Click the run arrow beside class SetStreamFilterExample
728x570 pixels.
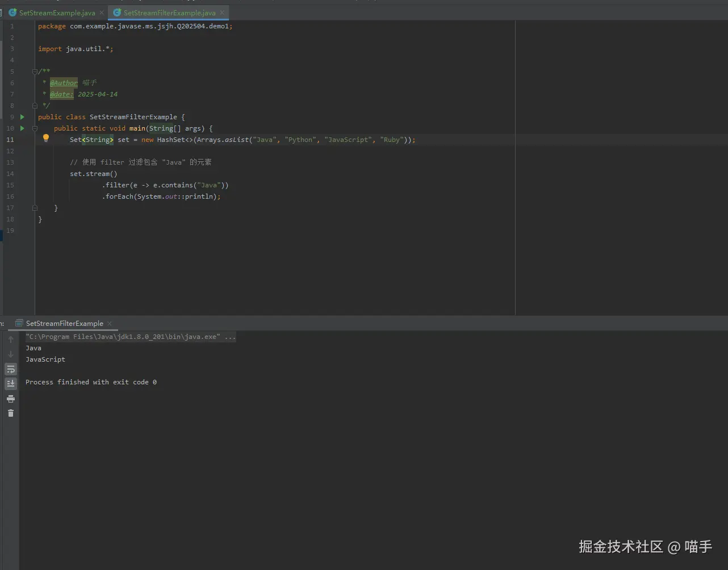click(x=22, y=117)
